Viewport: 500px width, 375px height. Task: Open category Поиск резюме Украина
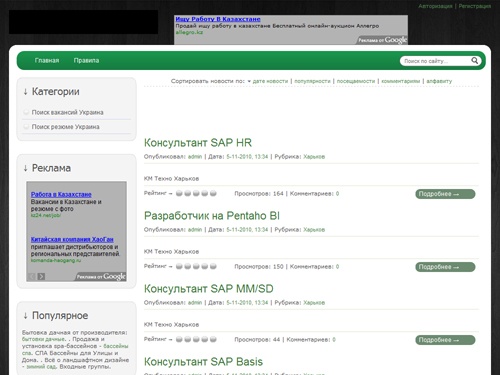(65, 127)
